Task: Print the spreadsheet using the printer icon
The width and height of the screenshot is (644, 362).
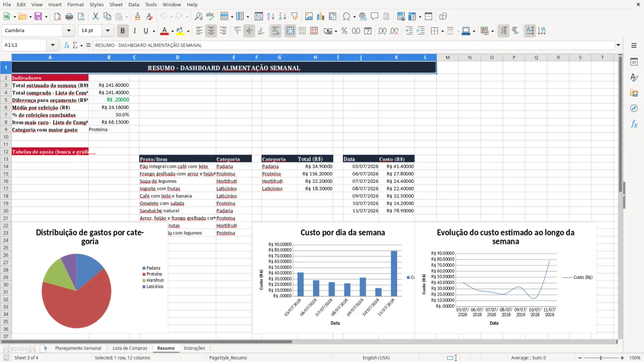Action: tap(70, 17)
